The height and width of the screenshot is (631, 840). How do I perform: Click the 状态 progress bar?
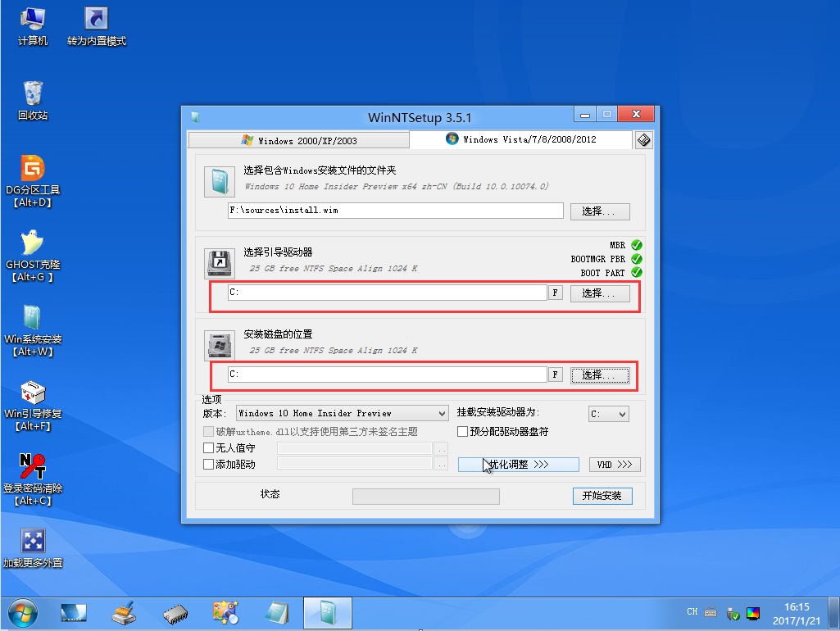tap(426, 497)
